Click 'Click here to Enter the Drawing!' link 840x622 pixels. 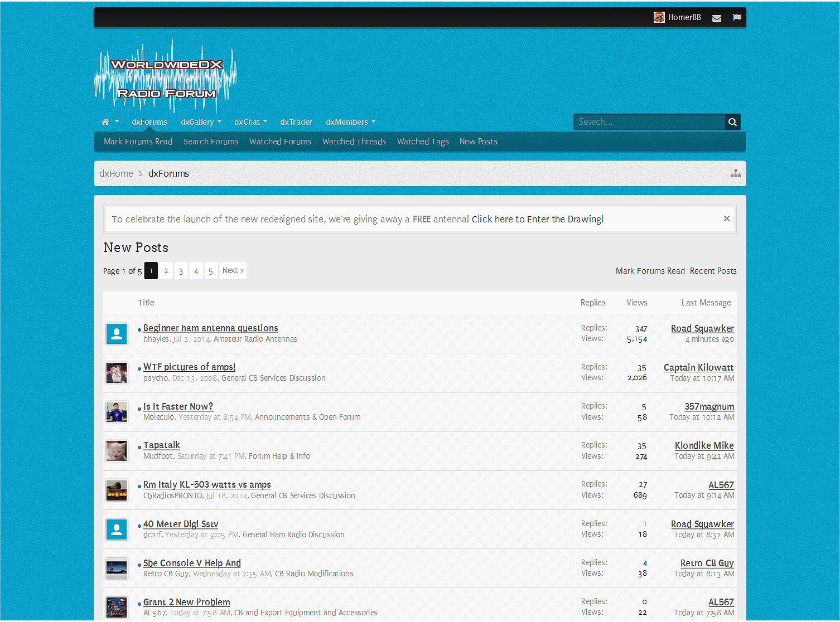(x=537, y=219)
